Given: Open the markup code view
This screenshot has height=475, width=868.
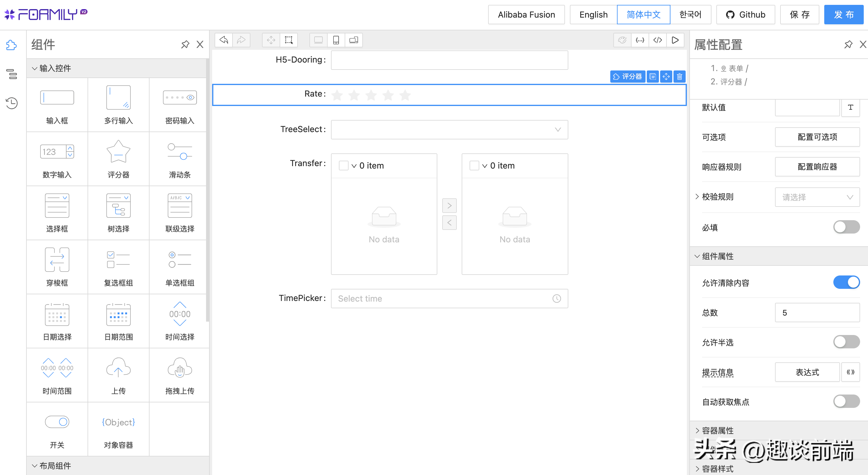Looking at the screenshot, I should coord(658,40).
